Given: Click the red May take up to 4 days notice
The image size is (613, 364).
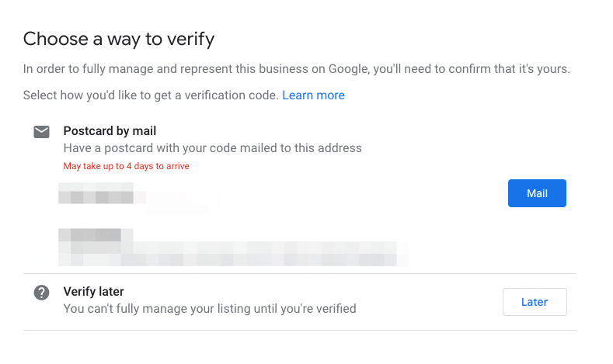Looking at the screenshot, I should point(127,166).
